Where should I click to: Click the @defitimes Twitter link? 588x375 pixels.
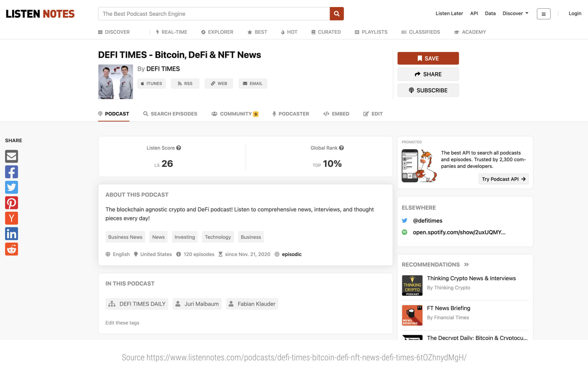click(427, 220)
